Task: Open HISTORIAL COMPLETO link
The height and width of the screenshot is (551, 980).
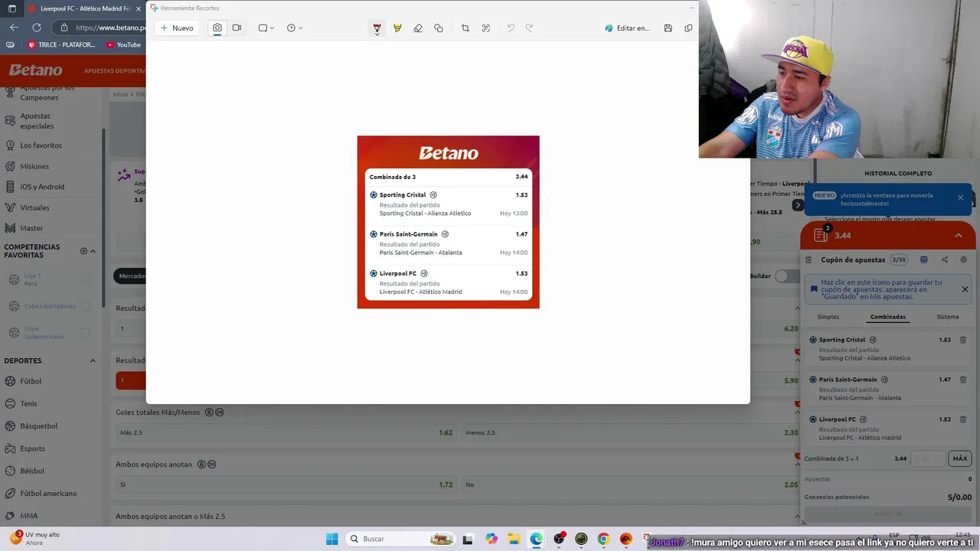Action: click(898, 174)
